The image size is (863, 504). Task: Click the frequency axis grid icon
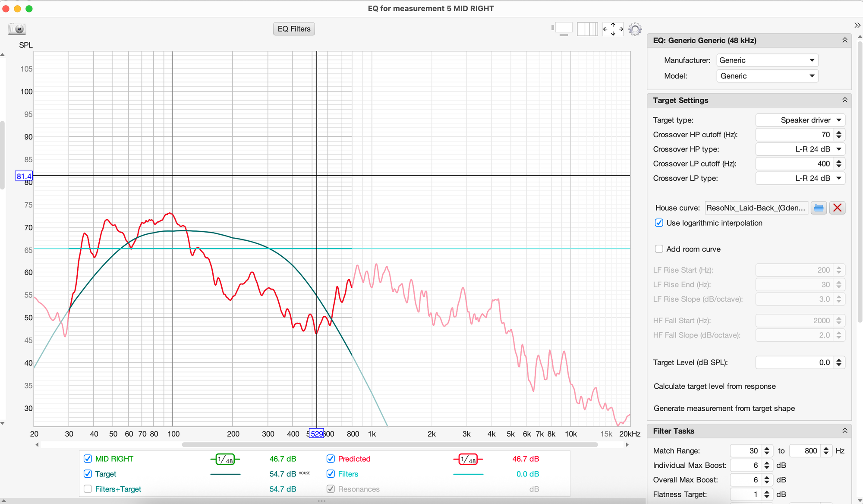click(587, 29)
